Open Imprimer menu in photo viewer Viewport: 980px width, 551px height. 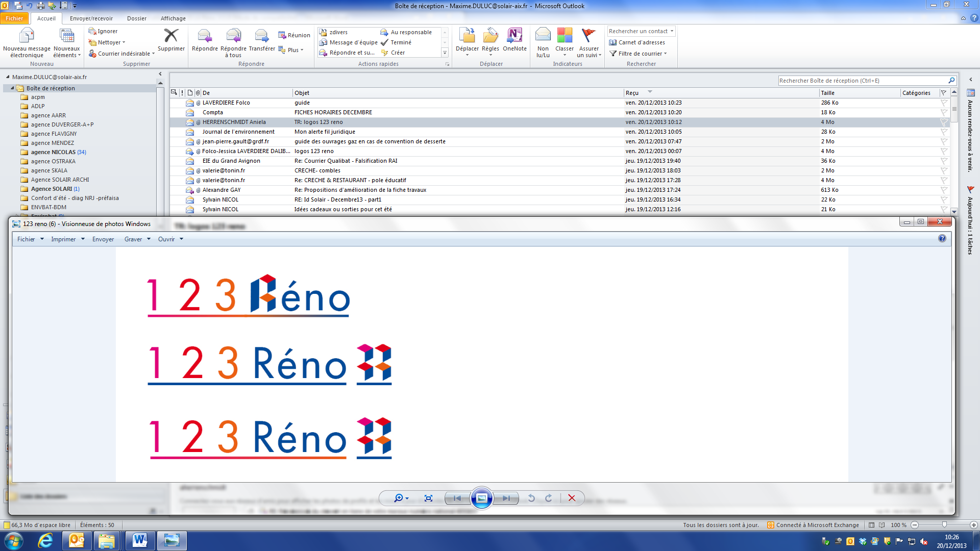click(x=67, y=239)
